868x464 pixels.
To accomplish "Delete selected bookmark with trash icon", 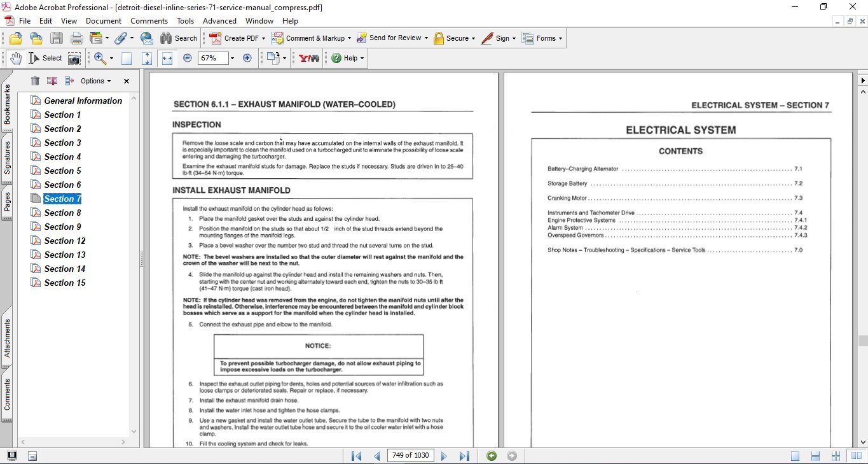I will pyautogui.click(x=35, y=81).
